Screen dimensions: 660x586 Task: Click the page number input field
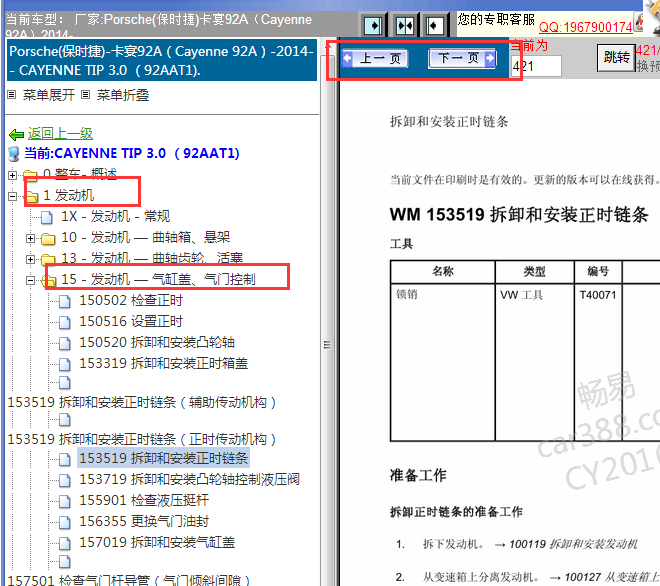coord(536,66)
